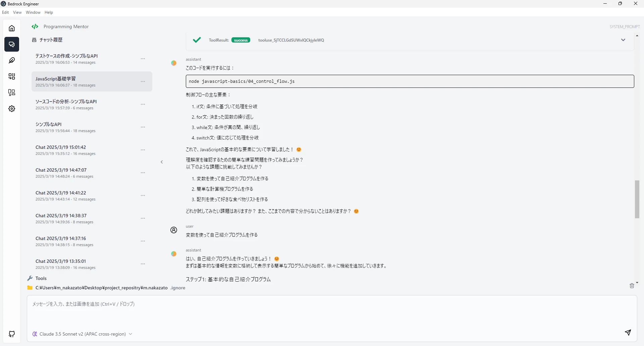Open the dashboard layout sidebar icon
This screenshot has width=644, height=346.
pyautogui.click(x=12, y=93)
